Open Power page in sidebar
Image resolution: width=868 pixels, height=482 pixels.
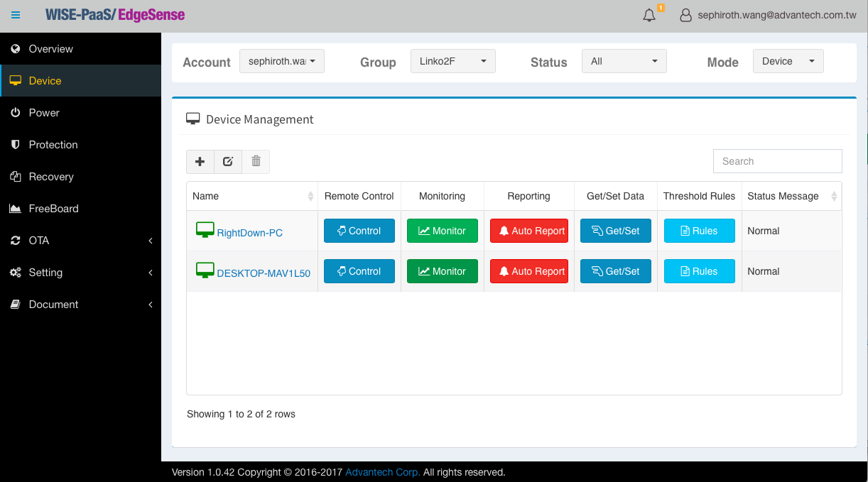click(80, 113)
